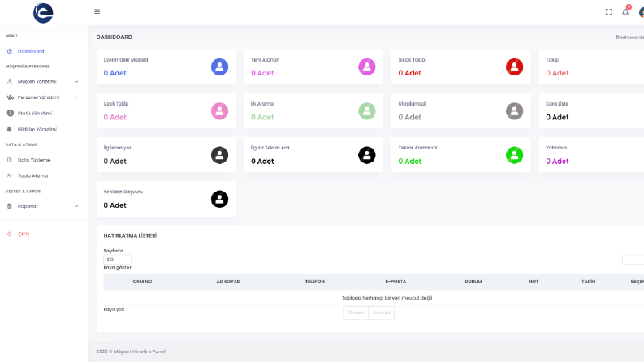Click the hamburger menu toggle icon
Viewport: 644px width, 362px height.
point(97,11)
